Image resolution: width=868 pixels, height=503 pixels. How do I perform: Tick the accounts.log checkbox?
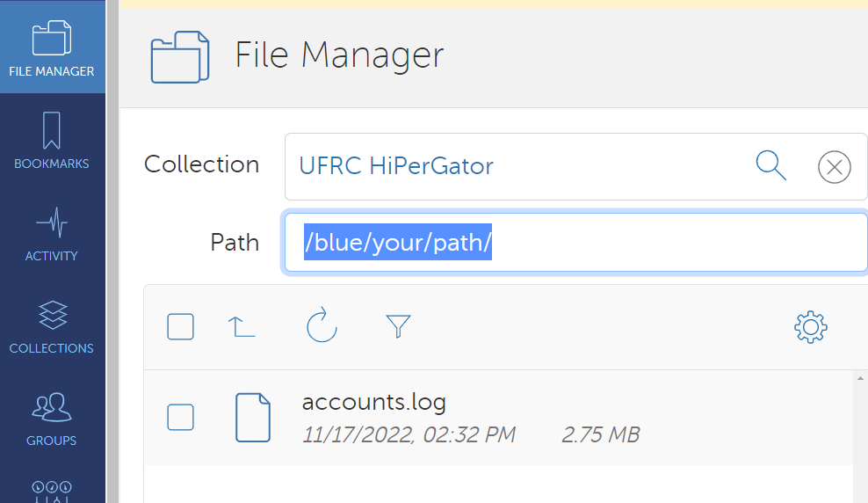point(180,417)
